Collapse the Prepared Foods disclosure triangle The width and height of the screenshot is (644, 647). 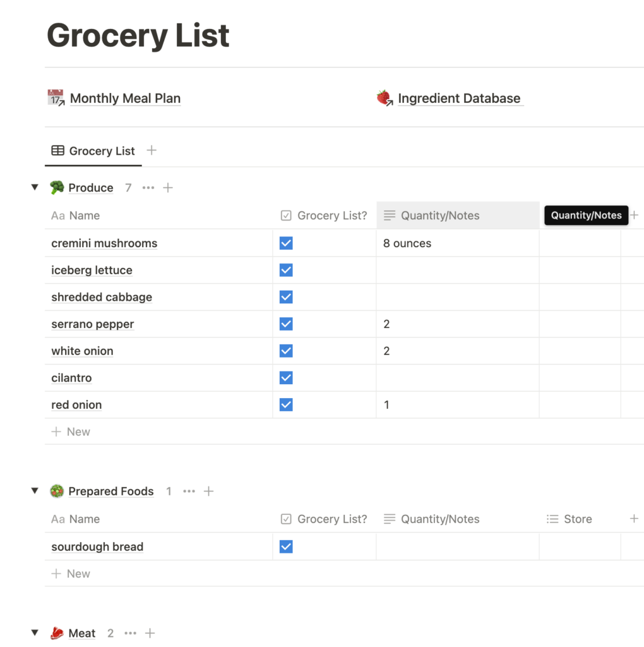35,490
